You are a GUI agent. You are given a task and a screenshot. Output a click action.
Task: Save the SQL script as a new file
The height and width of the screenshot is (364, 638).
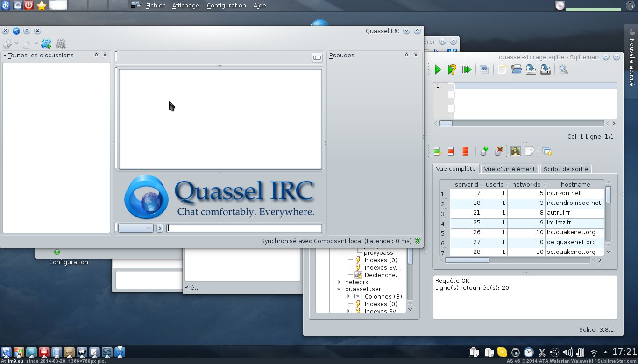545,70
